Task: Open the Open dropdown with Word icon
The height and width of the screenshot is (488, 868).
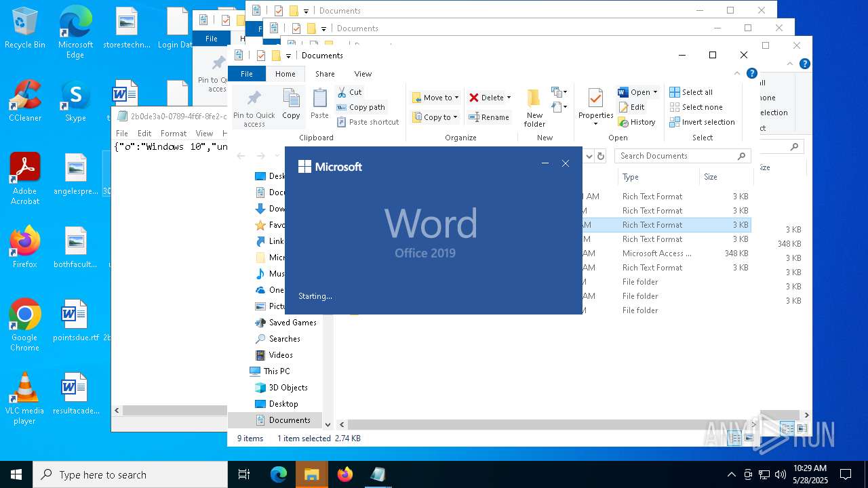Action: click(x=637, y=92)
